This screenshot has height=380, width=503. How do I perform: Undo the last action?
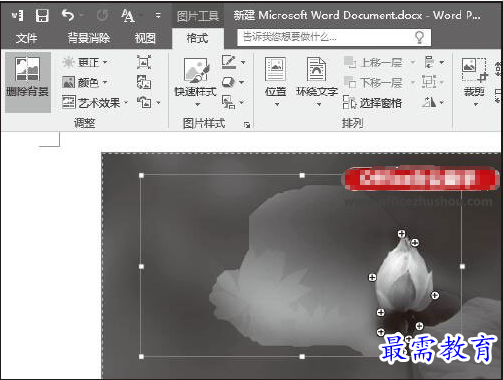click(68, 15)
